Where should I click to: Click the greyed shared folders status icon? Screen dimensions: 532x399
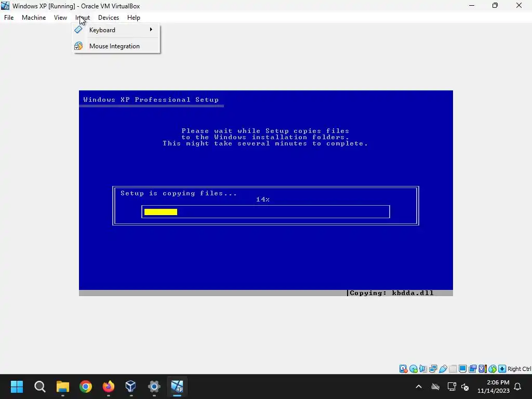[453, 369]
